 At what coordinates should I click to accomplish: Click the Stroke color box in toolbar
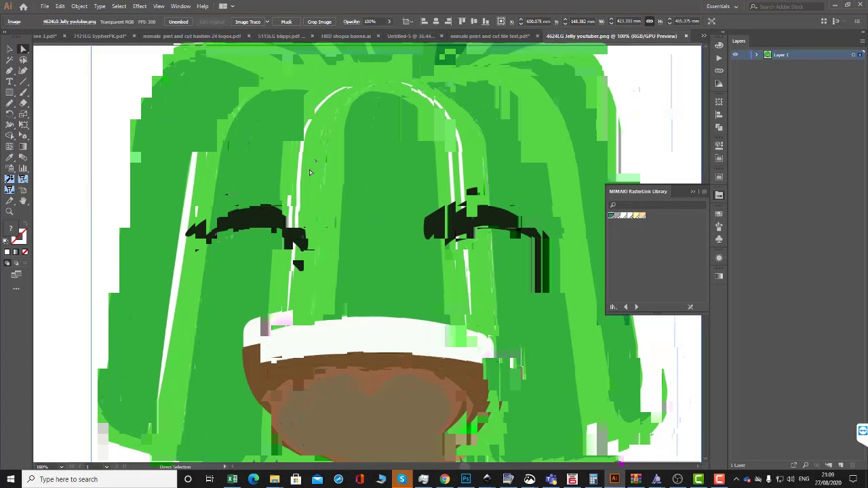[20, 238]
